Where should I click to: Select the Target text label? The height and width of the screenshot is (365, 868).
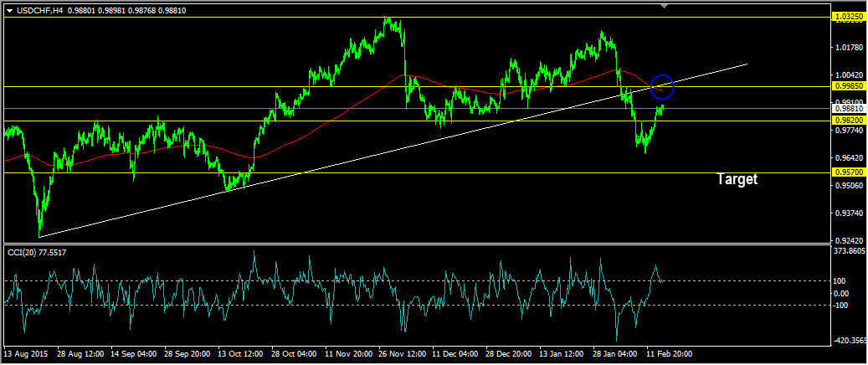(x=737, y=179)
